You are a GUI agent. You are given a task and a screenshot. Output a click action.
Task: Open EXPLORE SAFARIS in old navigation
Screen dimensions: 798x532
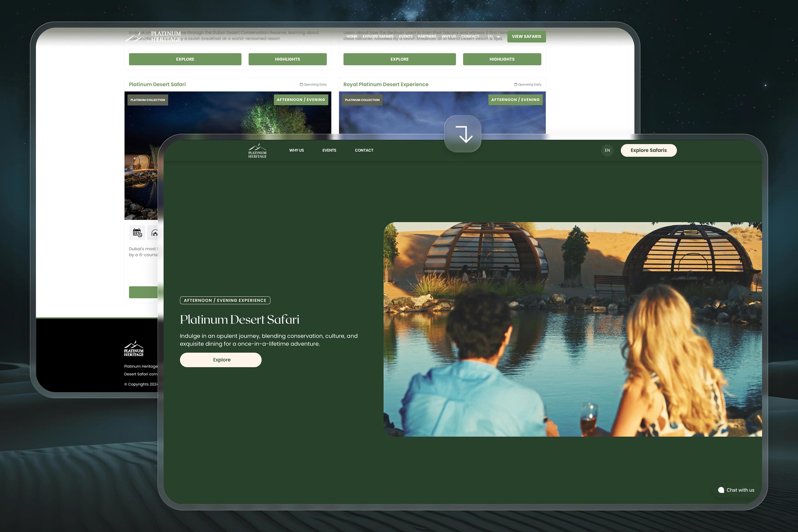pyautogui.click(x=378, y=36)
